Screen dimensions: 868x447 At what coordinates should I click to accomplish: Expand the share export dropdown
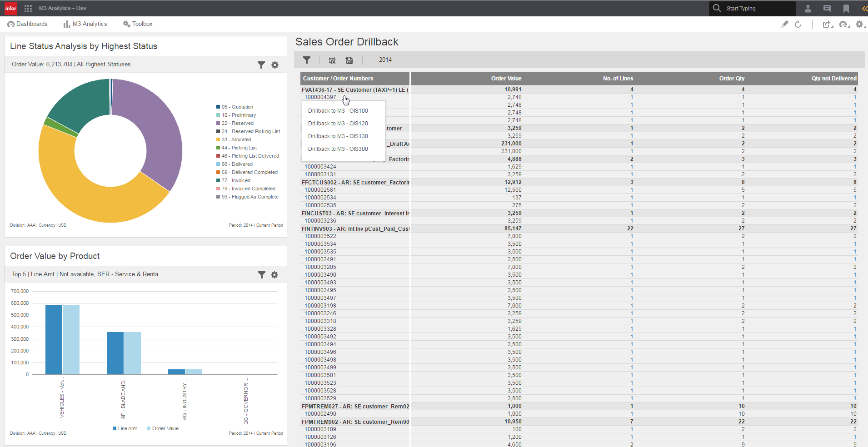point(828,24)
